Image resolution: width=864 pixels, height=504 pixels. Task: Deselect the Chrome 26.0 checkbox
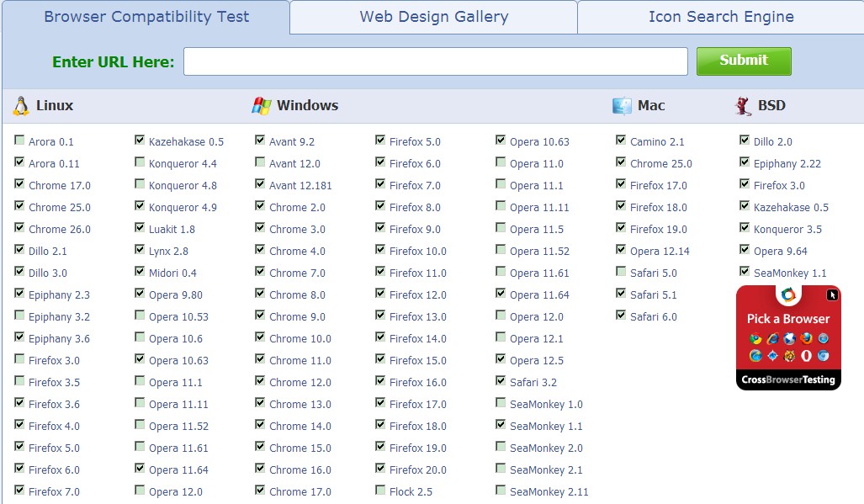click(x=19, y=227)
